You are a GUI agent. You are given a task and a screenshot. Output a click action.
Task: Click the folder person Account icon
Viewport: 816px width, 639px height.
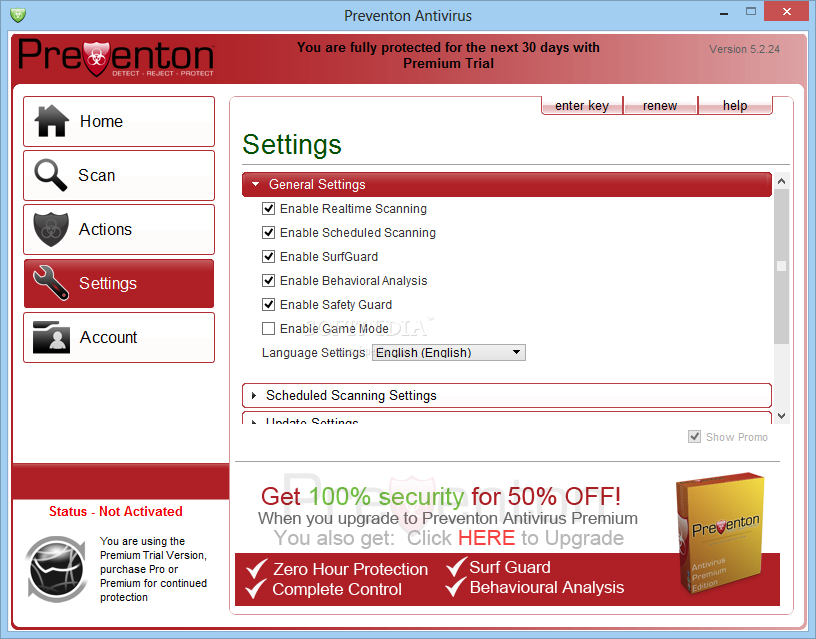(x=51, y=337)
